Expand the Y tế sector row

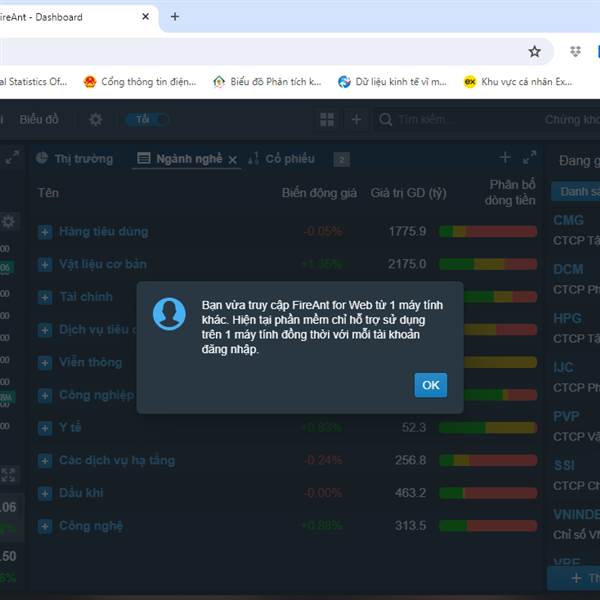pyautogui.click(x=45, y=428)
